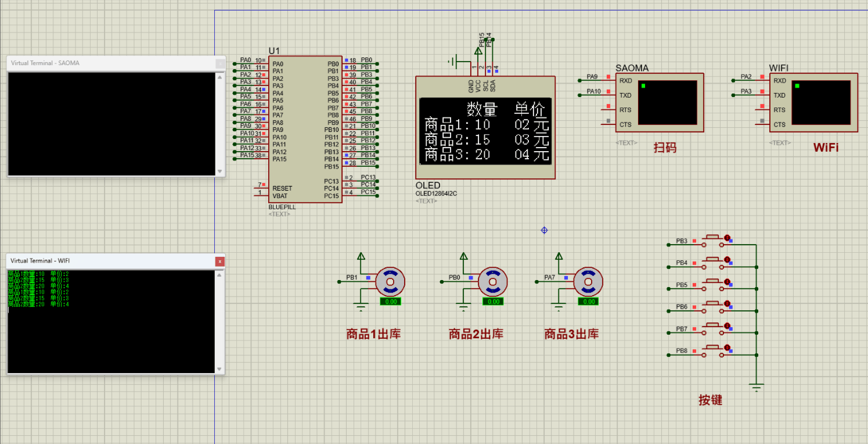The width and height of the screenshot is (868, 444).
Task: Click down arrow of WIFI terminal scrollbar
Action: click(x=219, y=369)
